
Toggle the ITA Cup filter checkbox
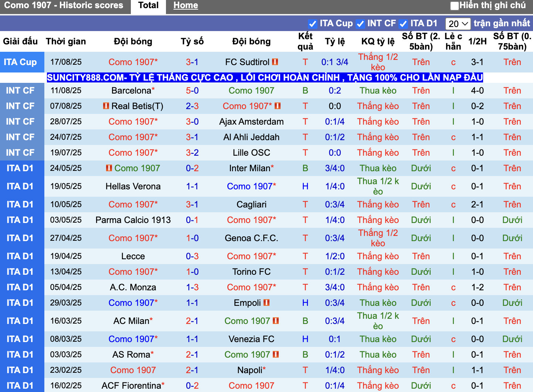pos(313,24)
